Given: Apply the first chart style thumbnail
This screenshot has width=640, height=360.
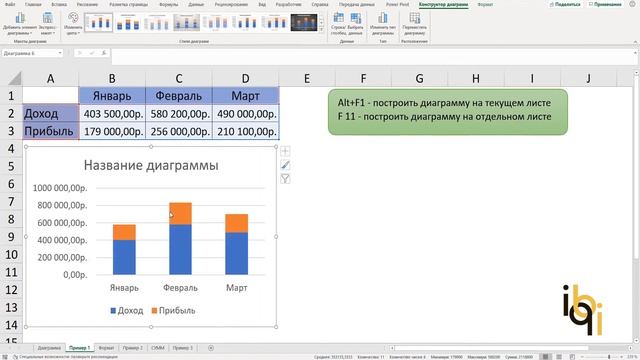Looking at the screenshot, I should click(98, 22).
